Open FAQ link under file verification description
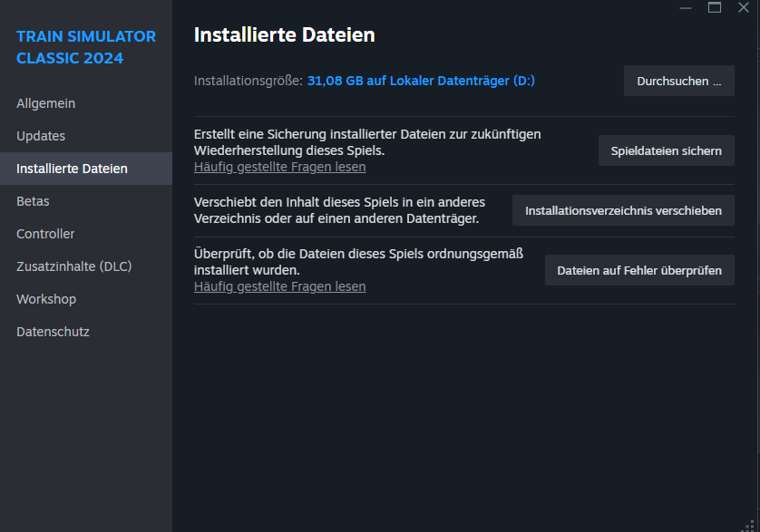 tap(279, 286)
